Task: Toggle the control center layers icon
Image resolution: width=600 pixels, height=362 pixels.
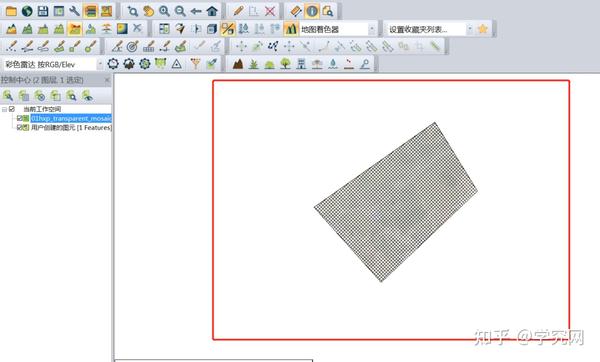Action: [91, 11]
